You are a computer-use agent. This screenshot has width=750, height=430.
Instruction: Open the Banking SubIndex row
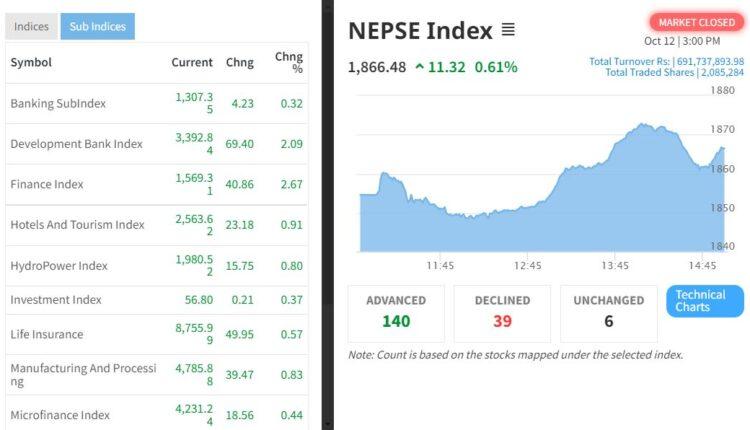[x=58, y=103]
